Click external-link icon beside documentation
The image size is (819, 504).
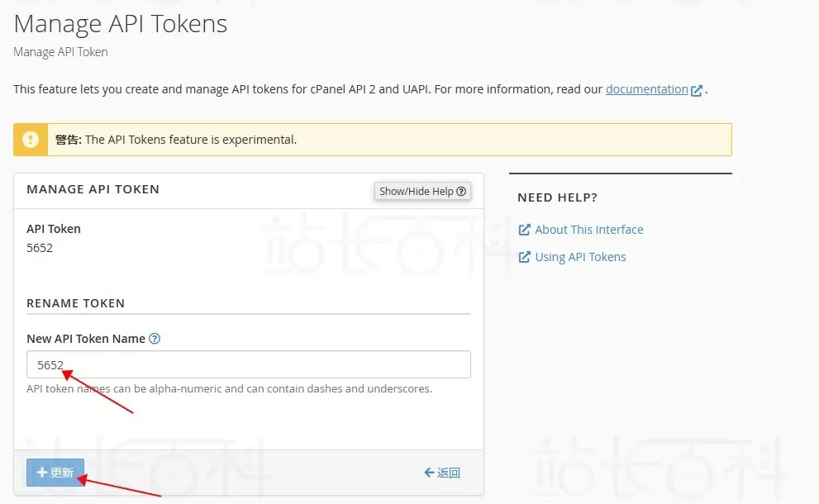pyautogui.click(x=697, y=90)
